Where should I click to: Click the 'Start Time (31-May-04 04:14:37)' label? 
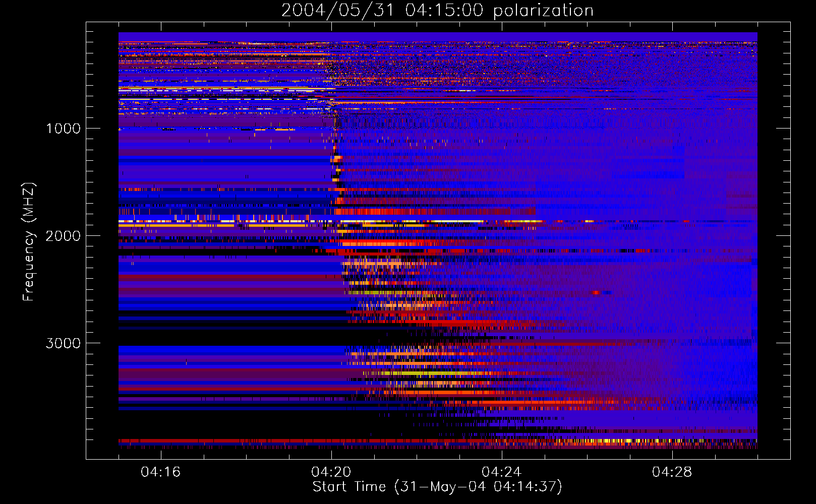(x=437, y=487)
